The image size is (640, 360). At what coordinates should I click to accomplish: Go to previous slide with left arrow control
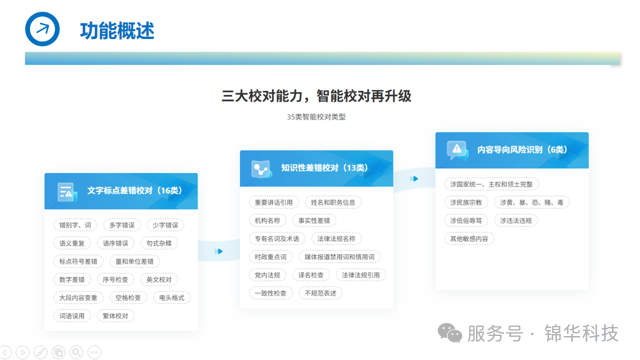5,352
